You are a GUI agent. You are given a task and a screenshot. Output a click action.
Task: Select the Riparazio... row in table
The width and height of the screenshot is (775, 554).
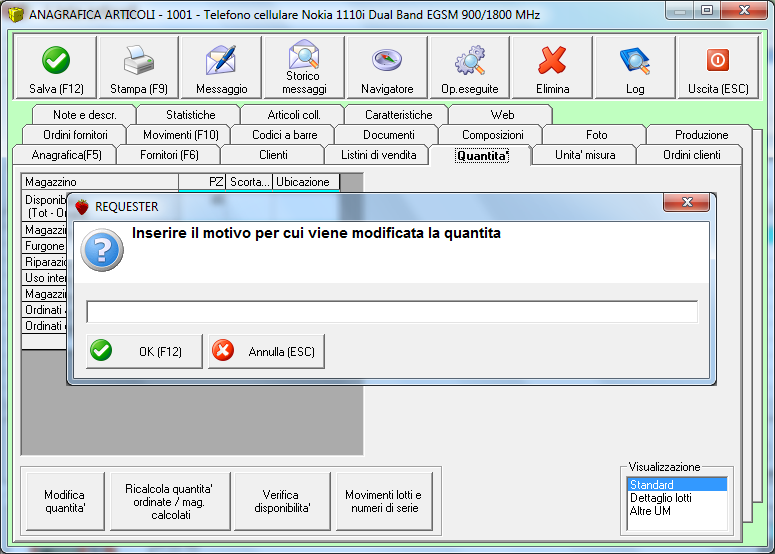coord(44,261)
